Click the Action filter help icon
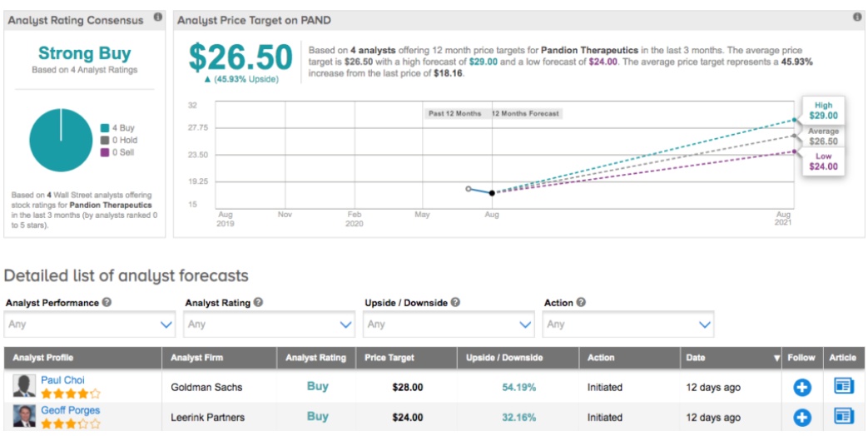Screen dimensions: 868x436 [581, 303]
